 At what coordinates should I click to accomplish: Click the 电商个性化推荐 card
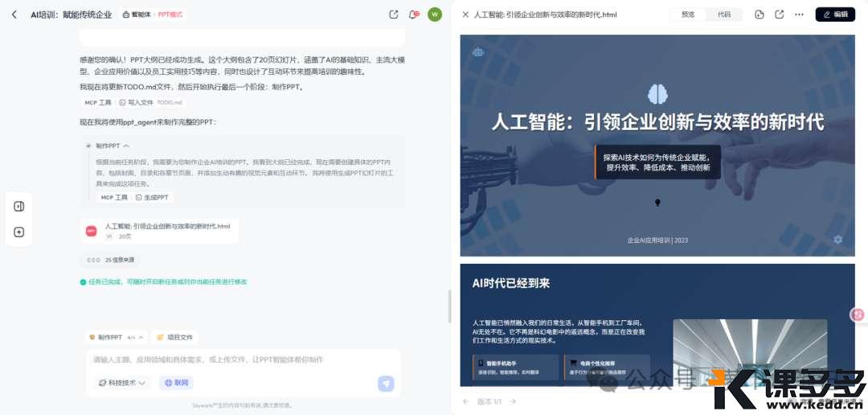[x=607, y=368]
